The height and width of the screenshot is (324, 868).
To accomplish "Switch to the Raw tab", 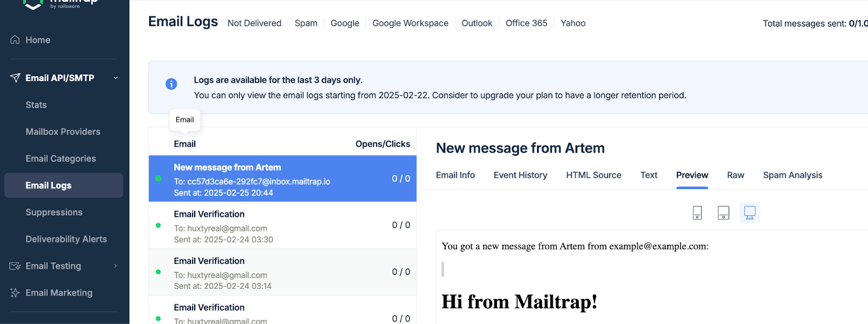I will (736, 175).
